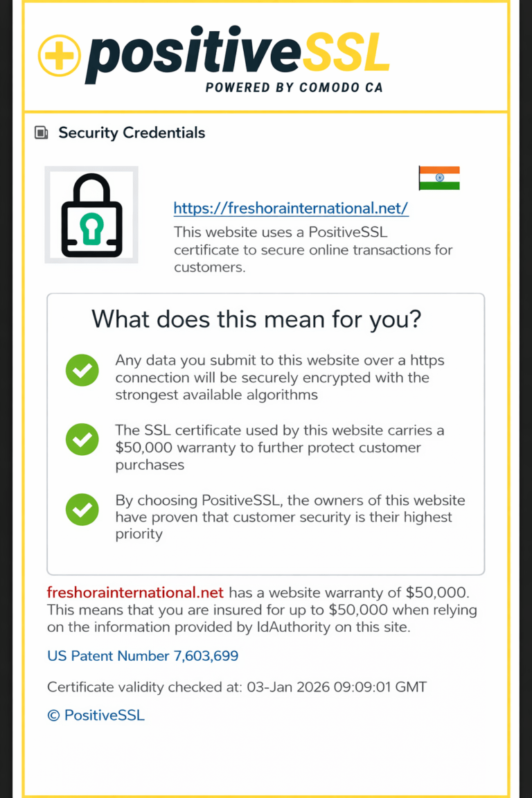Click the 'strongest available algorithms' paragraph

[x=280, y=378]
